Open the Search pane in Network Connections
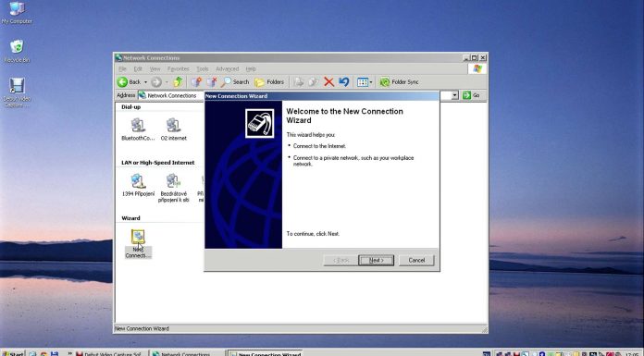Viewport: 644px width, 356px height. 235,82
